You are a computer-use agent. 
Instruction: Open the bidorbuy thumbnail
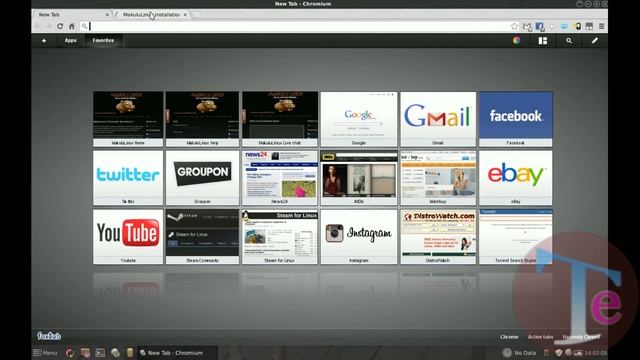pyautogui.click(x=438, y=178)
